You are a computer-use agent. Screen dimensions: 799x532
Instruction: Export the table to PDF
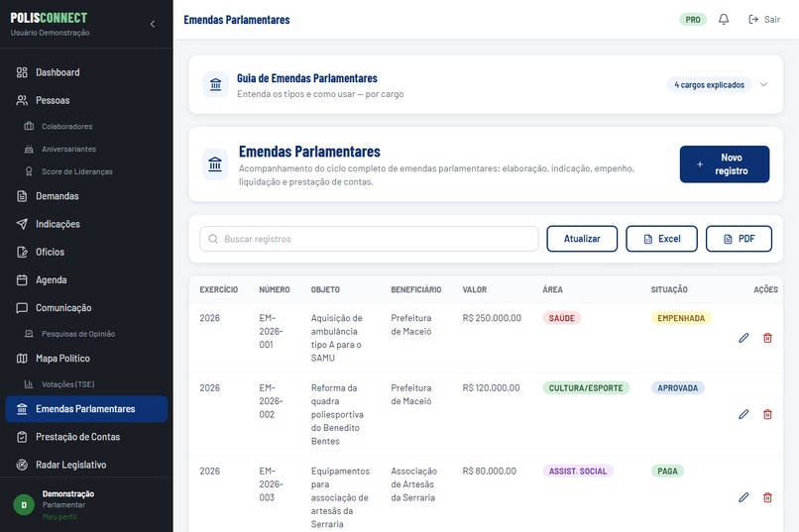click(x=739, y=239)
